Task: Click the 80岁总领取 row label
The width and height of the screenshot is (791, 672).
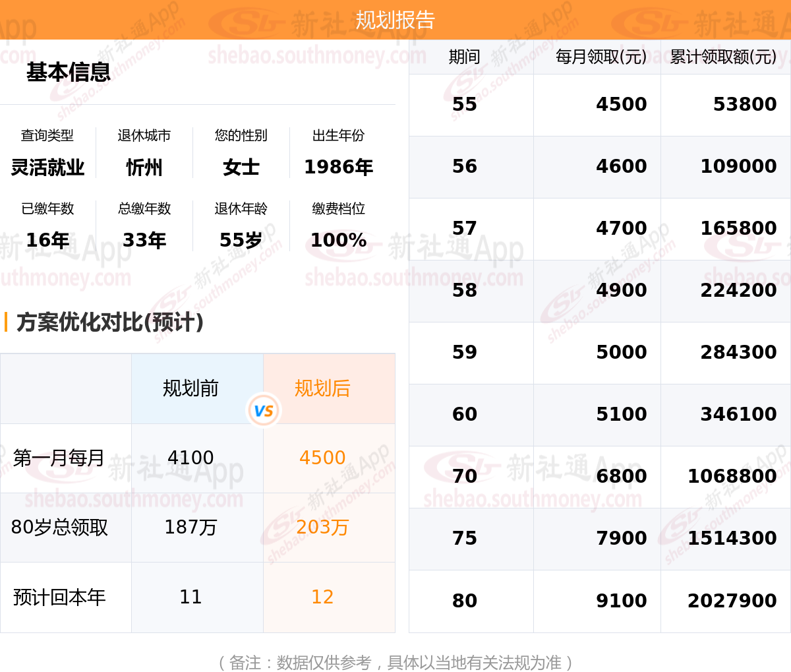Action: point(59,528)
